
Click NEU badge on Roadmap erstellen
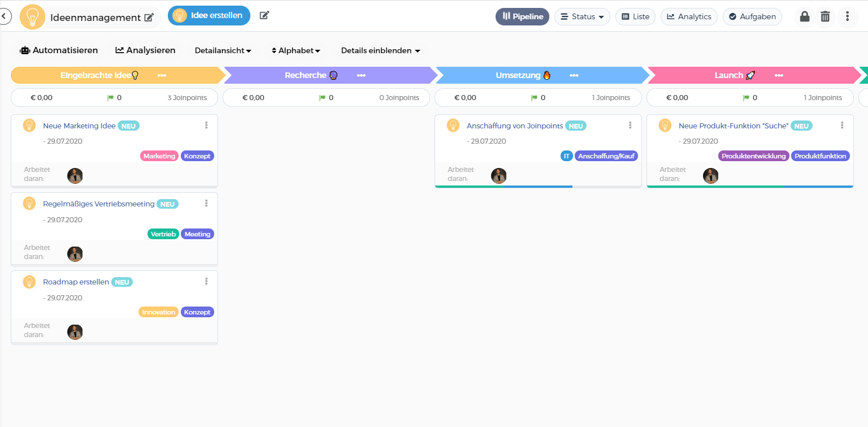122,282
